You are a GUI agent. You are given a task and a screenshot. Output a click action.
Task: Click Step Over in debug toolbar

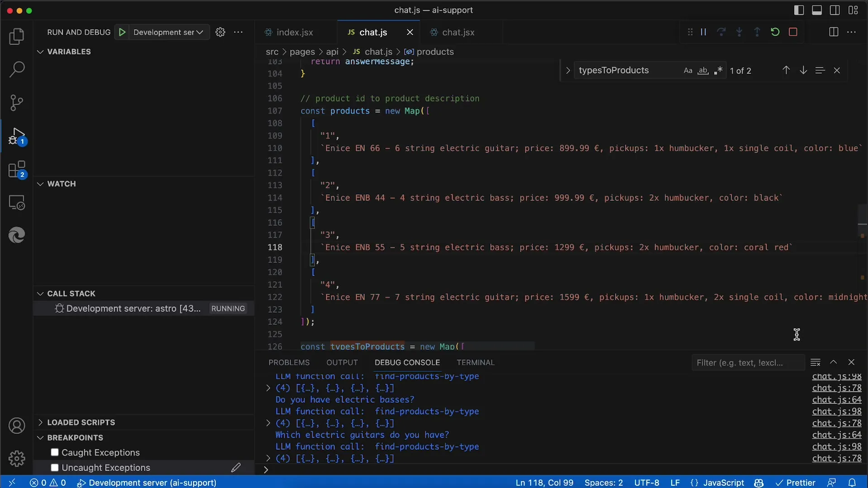(x=721, y=32)
